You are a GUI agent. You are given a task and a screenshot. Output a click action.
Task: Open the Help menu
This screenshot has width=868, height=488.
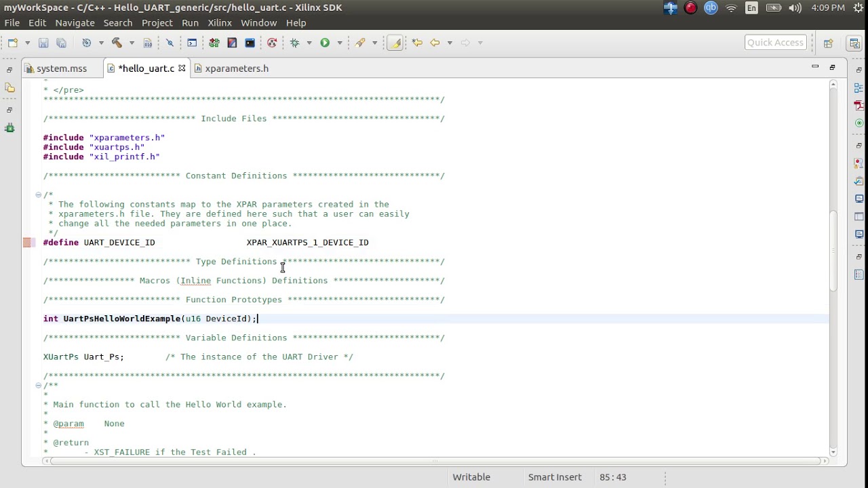point(296,22)
